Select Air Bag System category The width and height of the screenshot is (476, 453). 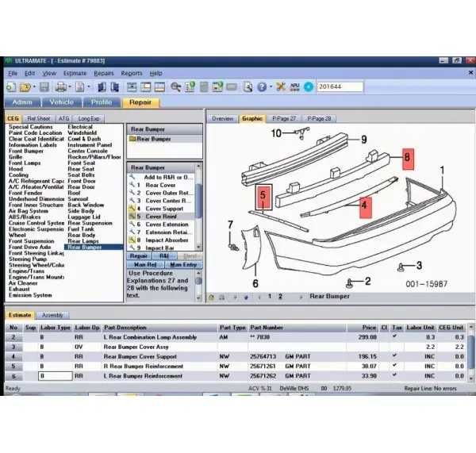pos(29,211)
